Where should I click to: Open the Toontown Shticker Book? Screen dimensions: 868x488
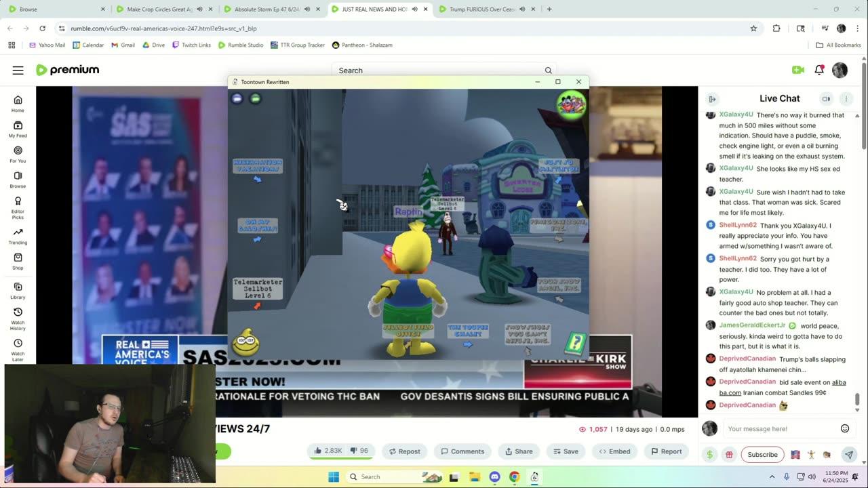click(x=575, y=342)
